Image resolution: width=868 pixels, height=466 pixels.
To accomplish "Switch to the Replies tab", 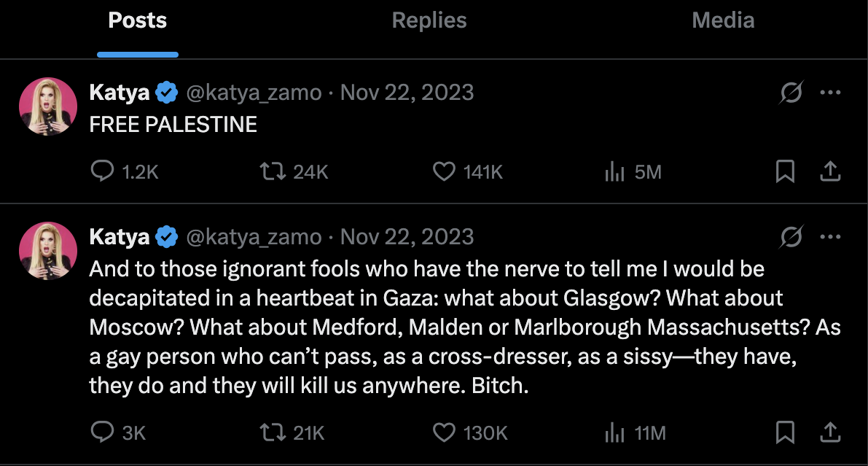I will [430, 20].
